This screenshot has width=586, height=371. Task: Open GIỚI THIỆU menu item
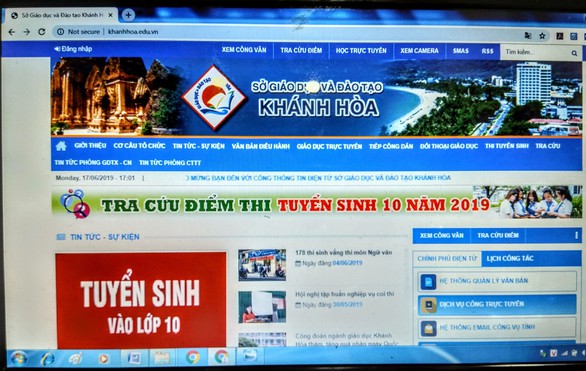90,145
